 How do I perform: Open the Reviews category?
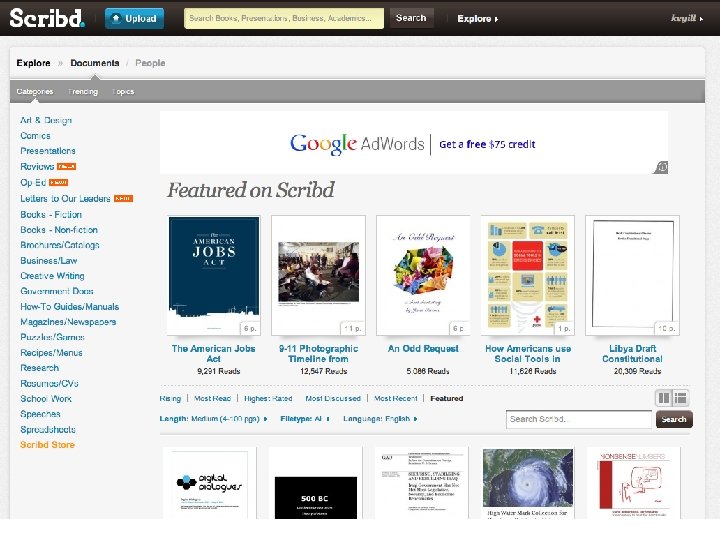(37, 166)
